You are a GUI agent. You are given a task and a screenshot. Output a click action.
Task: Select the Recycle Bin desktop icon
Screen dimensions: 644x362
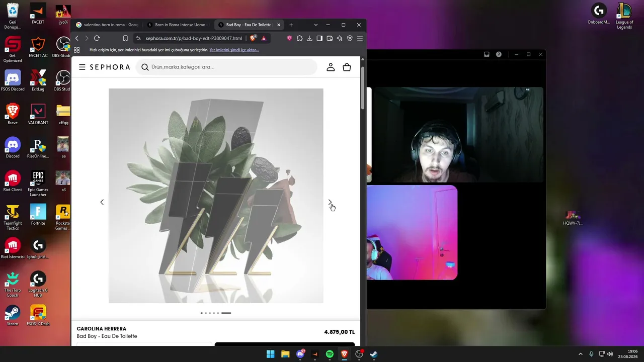[x=13, y=16]
